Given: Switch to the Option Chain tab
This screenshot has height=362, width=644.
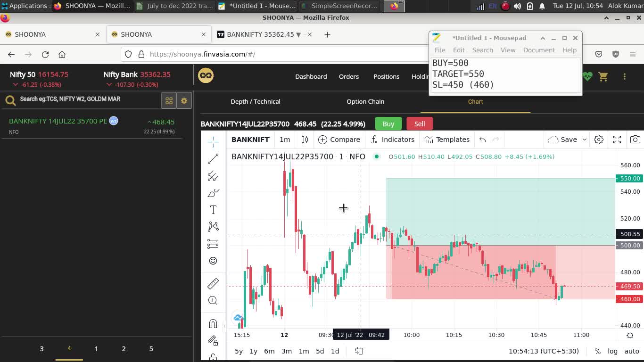Looking at the screenshot, I should [365, 101].
